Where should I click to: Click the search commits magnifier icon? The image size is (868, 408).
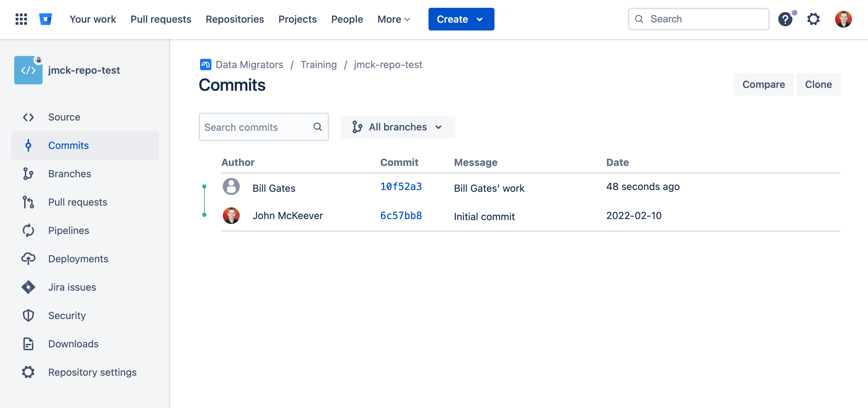[x=317, y=127]
